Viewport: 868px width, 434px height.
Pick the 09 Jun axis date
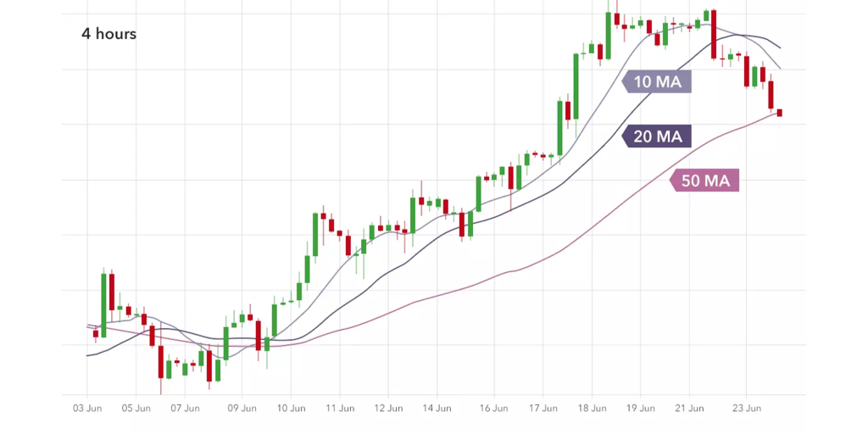pyautogui.click(x=242, y=408)
